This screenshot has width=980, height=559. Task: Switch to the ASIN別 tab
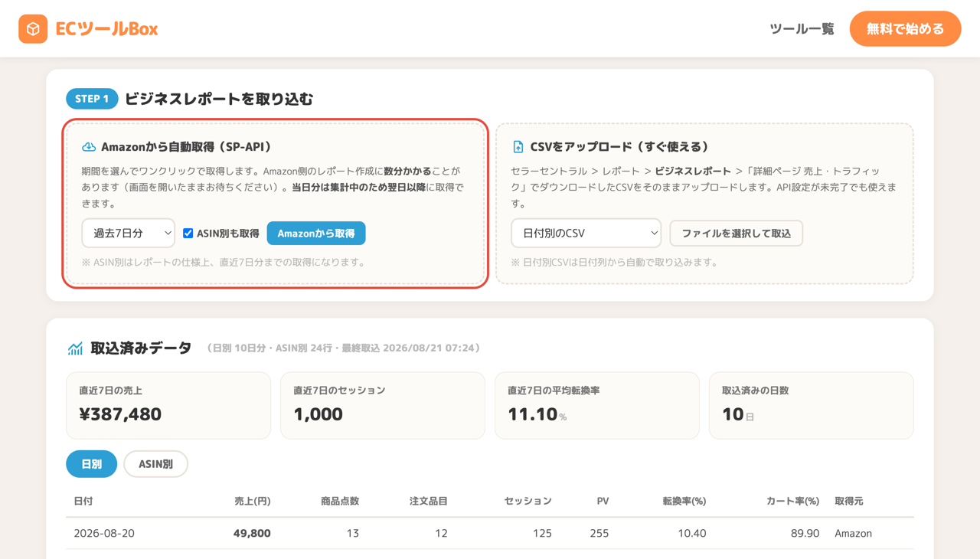coord(155,464)
